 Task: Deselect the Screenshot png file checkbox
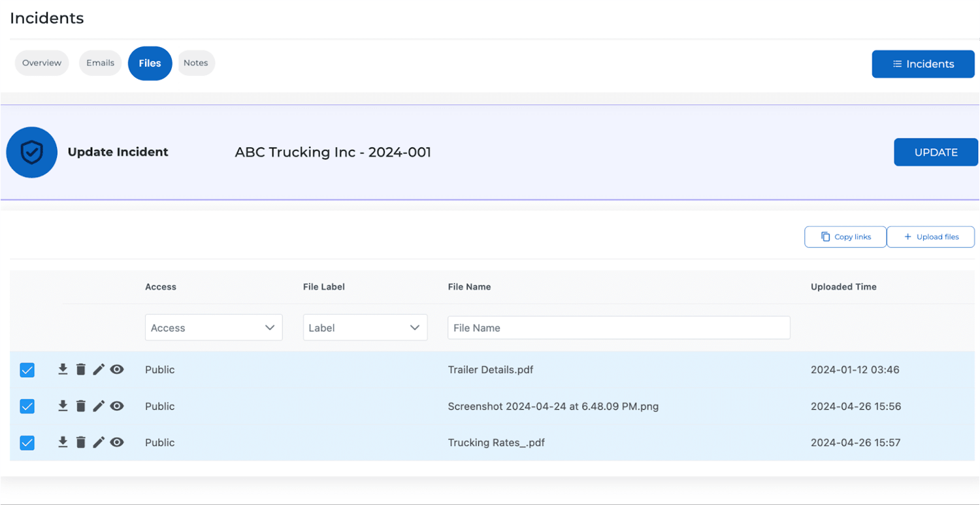coord(27,407)
